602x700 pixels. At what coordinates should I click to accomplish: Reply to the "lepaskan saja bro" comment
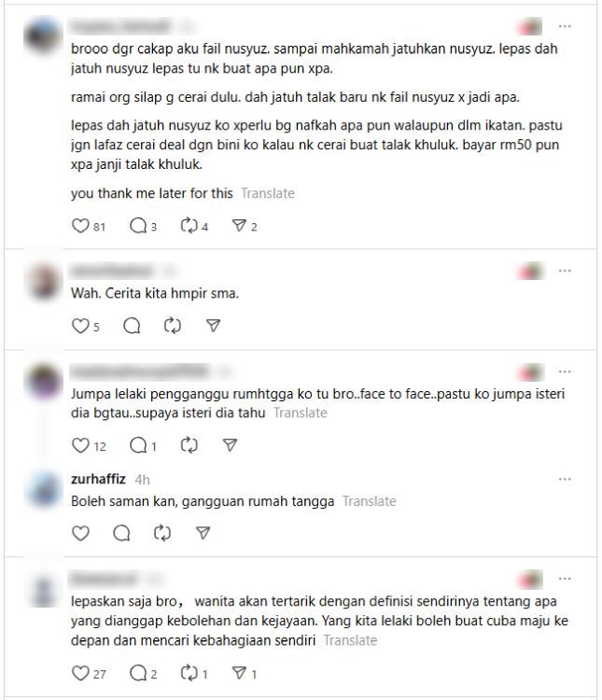[x=138, y=673]
